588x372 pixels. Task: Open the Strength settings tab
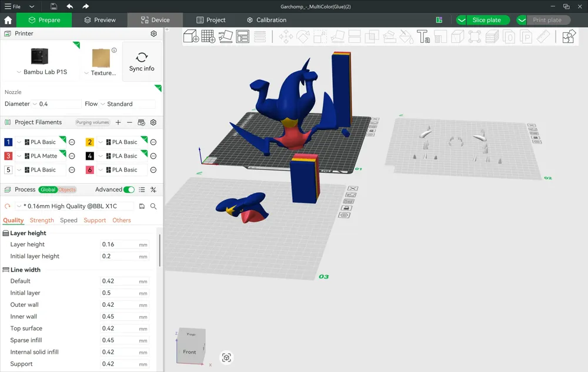pos(42,220)
